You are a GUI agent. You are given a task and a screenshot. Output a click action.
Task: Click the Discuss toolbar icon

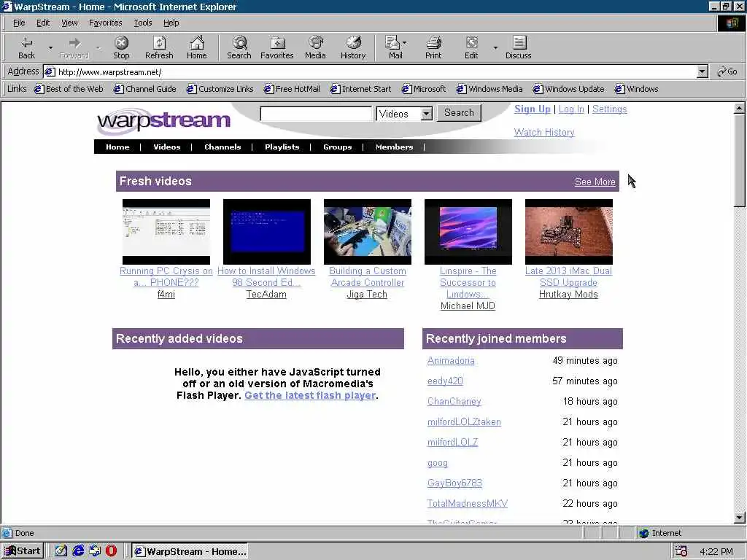point(519,47)
